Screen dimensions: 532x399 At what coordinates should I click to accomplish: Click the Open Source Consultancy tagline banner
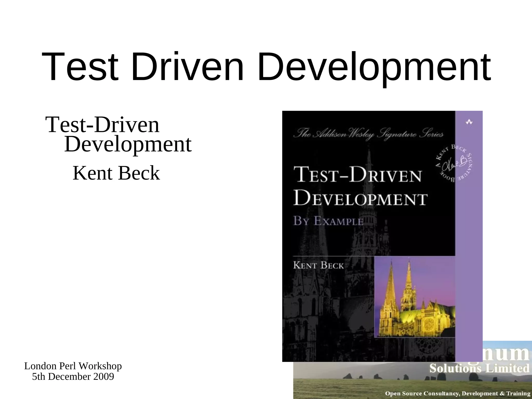[x=457, y=394]
